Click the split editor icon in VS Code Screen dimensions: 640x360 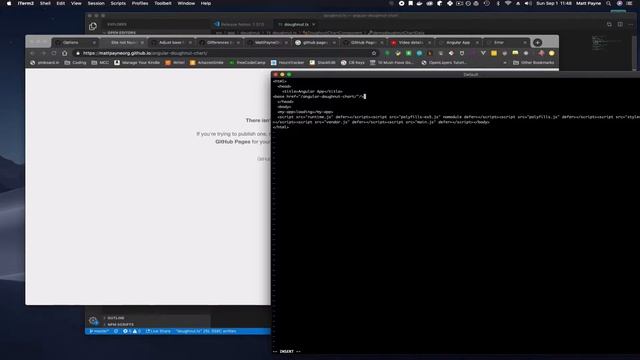620,24
